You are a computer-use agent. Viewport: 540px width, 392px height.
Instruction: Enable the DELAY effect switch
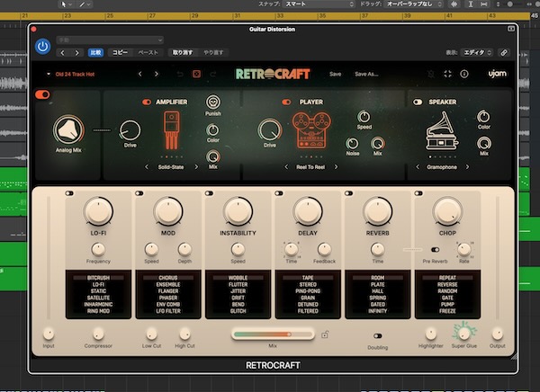click(x=279, y=193)
